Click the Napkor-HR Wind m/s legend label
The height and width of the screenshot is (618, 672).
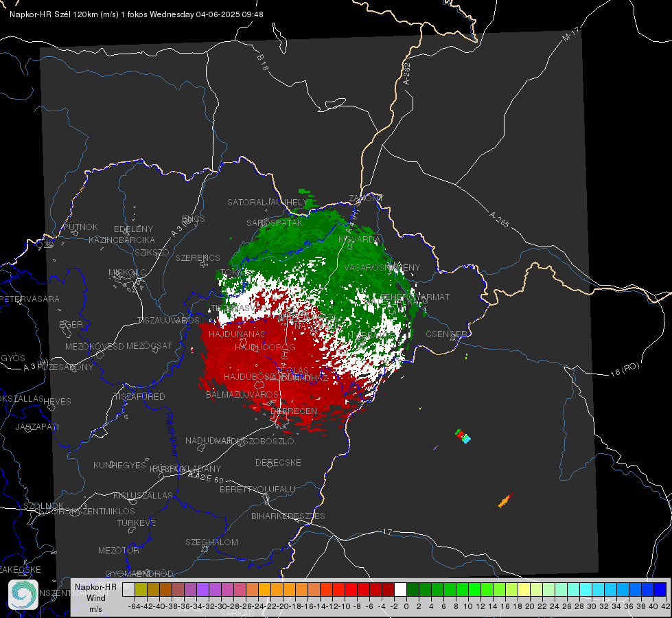tap(95, 597)
